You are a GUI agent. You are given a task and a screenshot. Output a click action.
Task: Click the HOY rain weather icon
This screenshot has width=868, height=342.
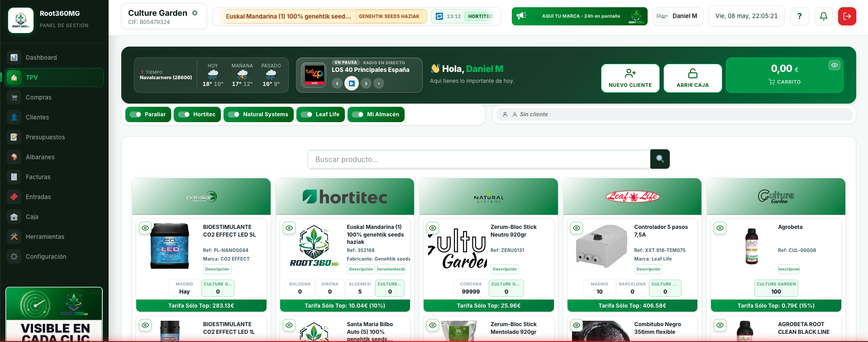pyautogui.click(x=213, y=75)
